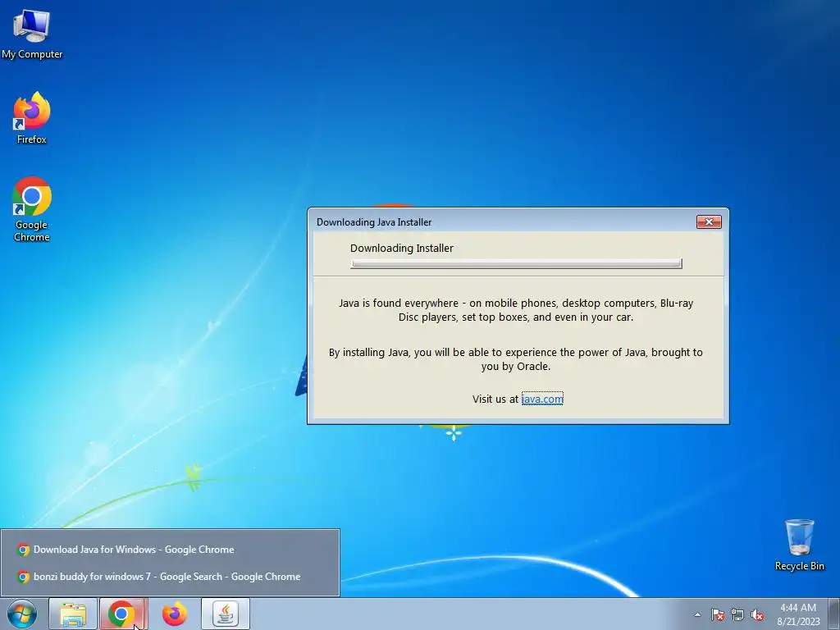The image size is (840, 630).
Task: Click text 'Java is found everywhere'
Action: click(398, 304)
